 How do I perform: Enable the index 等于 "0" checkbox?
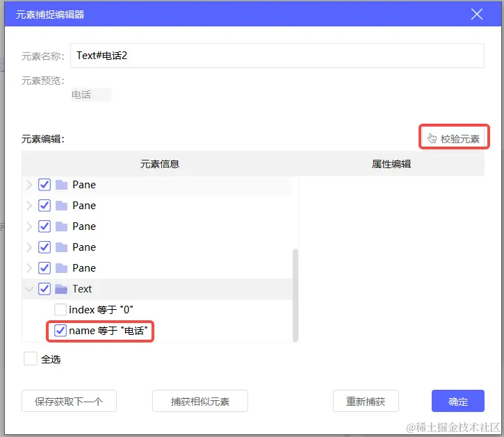pos(60,310)
